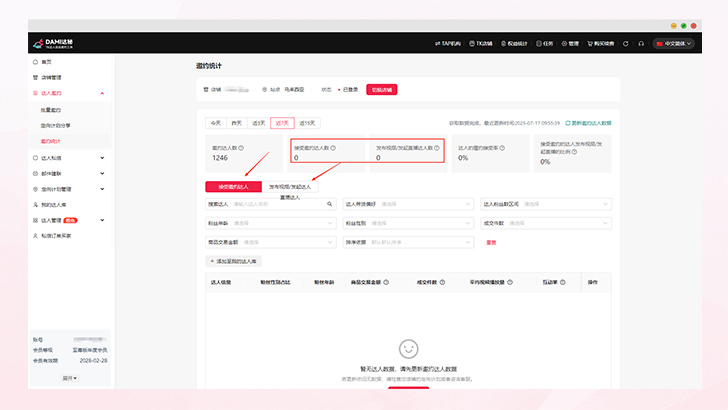This screenshot has height=410, width=728.
Task: Click the 粉丝性别占比 column header
Action: 275,282
